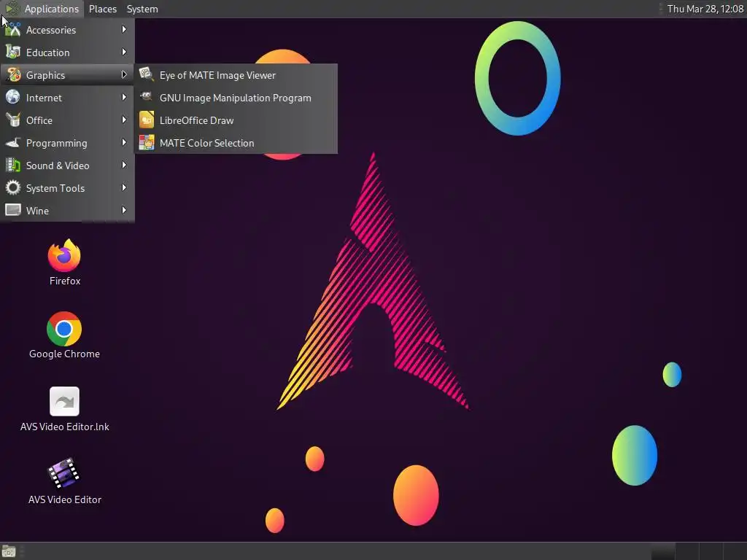Expand the Education submenu arrow
The height and width of the screenshot is (560, 747).
point(124,52)
